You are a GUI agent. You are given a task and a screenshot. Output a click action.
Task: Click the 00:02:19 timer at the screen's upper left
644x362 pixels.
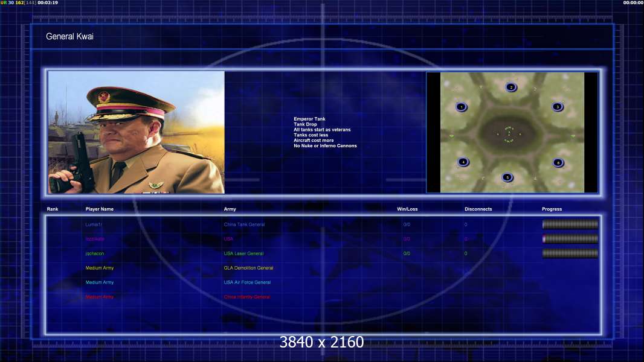click(x=48, y=2)
